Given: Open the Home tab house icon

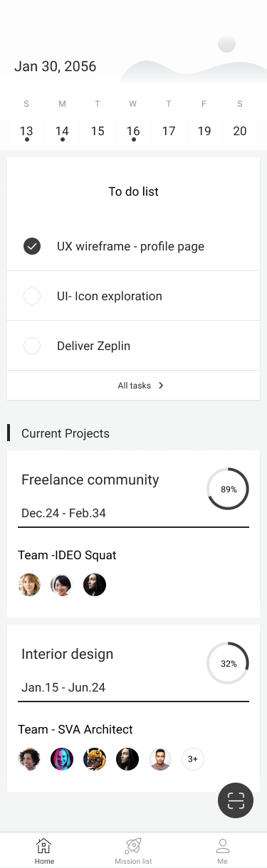Looking at the screenshot, I should [44, 845].
